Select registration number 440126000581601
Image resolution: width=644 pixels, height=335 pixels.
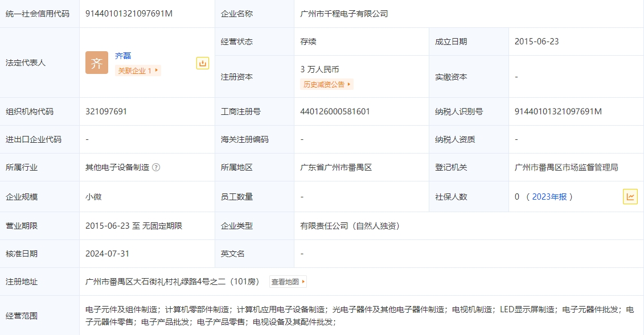pyautogui.click(x=335, y=111)
